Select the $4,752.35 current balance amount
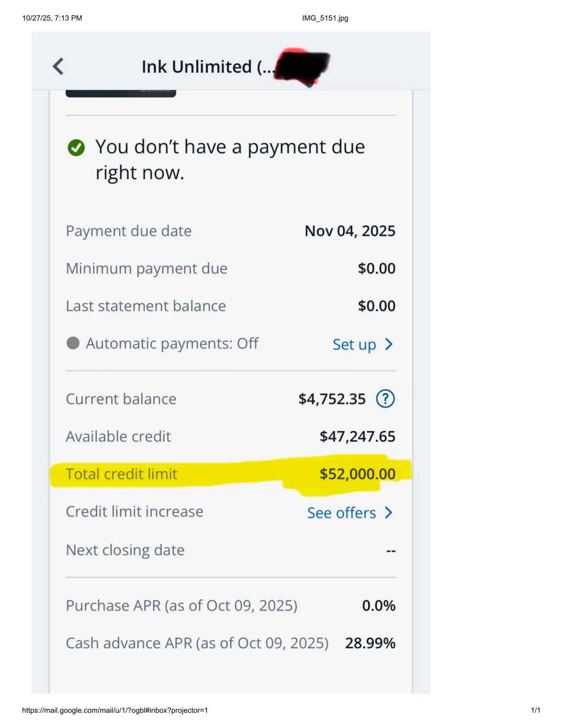The width and height of the screenshot is (563, 728). 332,399
